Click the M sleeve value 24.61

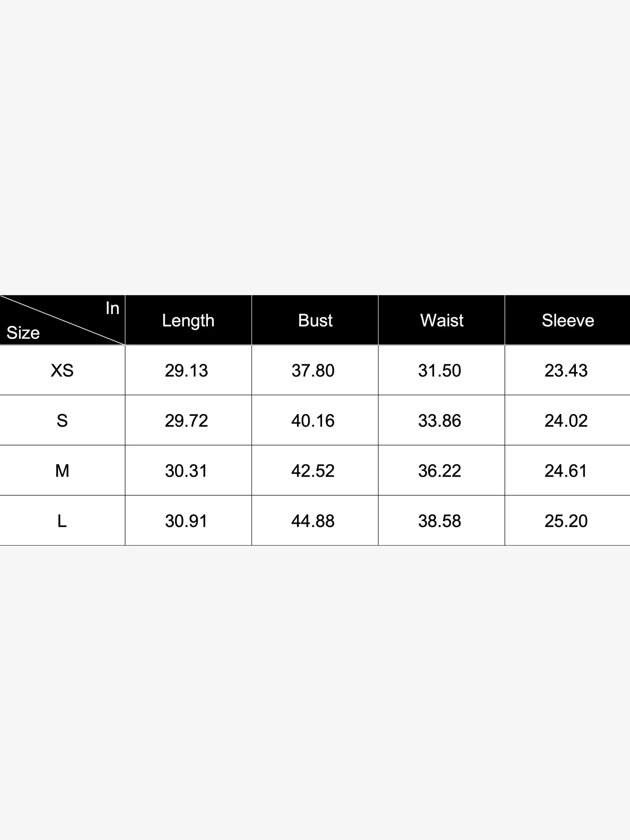566,471
